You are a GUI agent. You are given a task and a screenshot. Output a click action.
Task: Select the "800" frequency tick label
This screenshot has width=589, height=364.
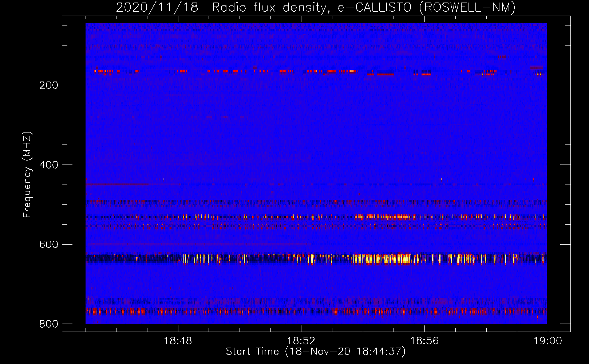[49, 324]
